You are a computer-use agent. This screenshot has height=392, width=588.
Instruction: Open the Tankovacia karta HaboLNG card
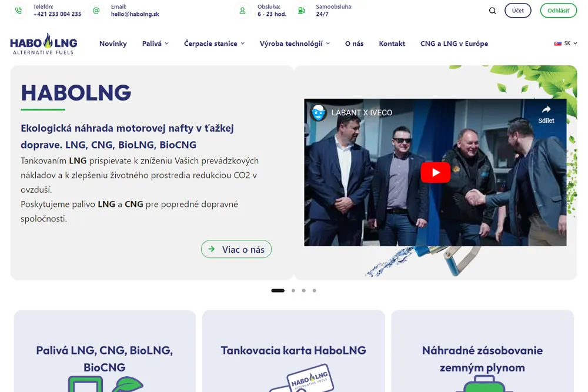(x=293, y=351)
